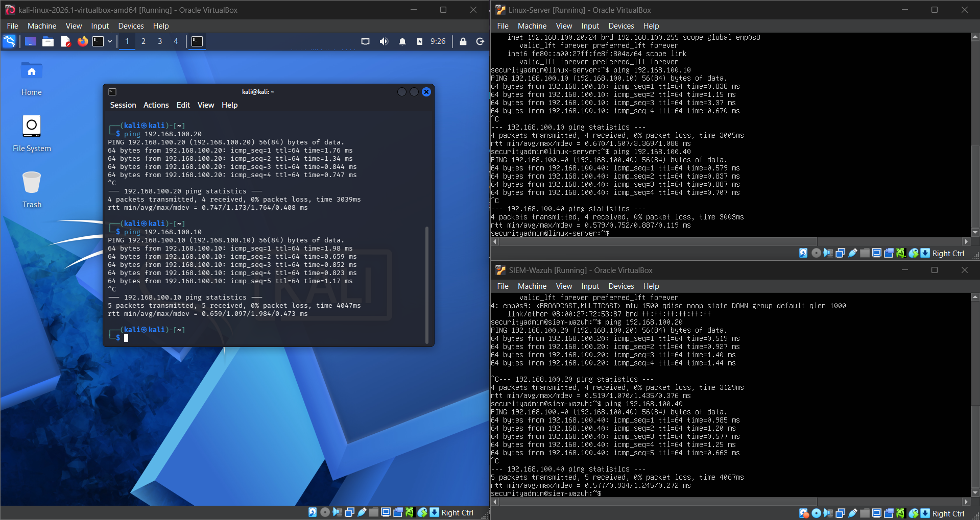Open the terminal emulator launcher in Kali panel
This screenshot has height=520, width=980.
98,41
